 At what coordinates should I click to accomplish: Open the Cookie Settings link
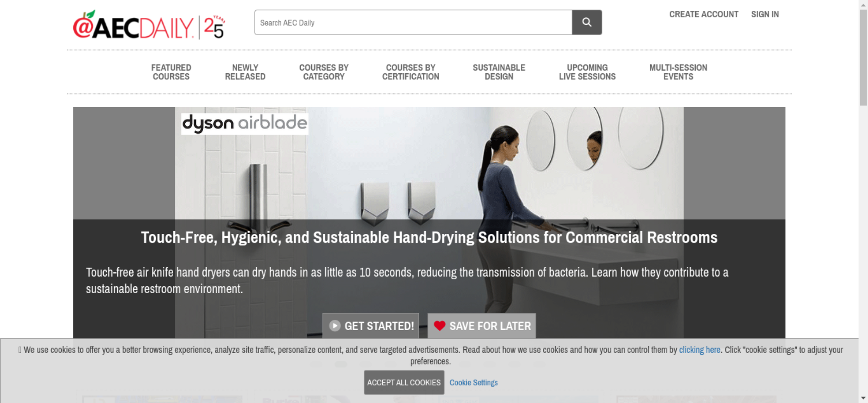pos(473,383)
